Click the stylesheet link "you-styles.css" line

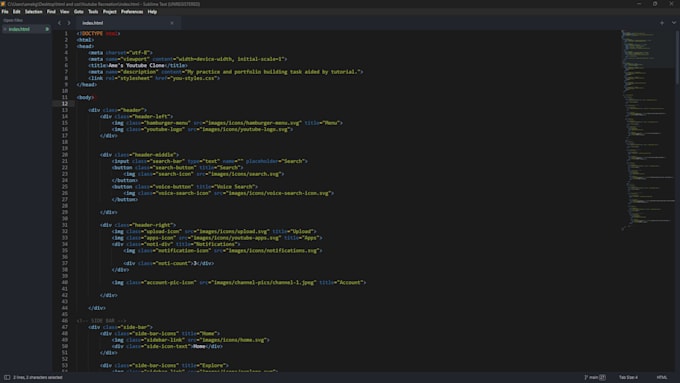[x=154, y=78]
